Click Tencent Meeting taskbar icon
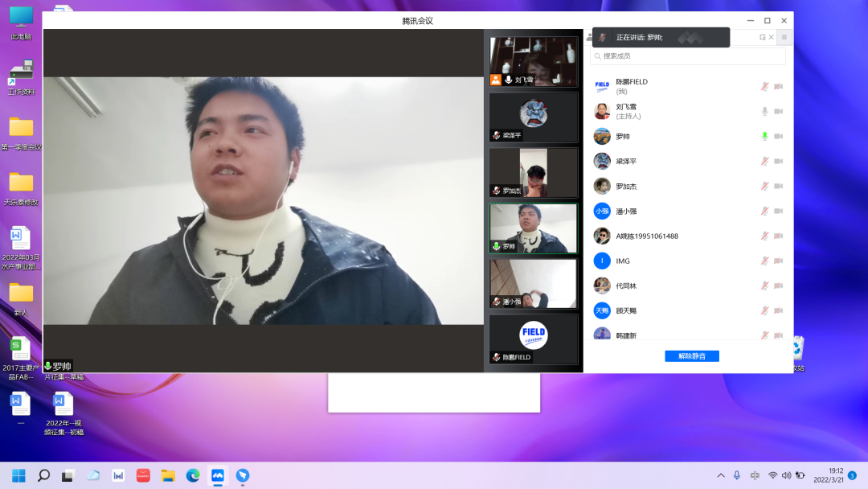Screen dimensions: 868x489 click(x=218, y=475)
